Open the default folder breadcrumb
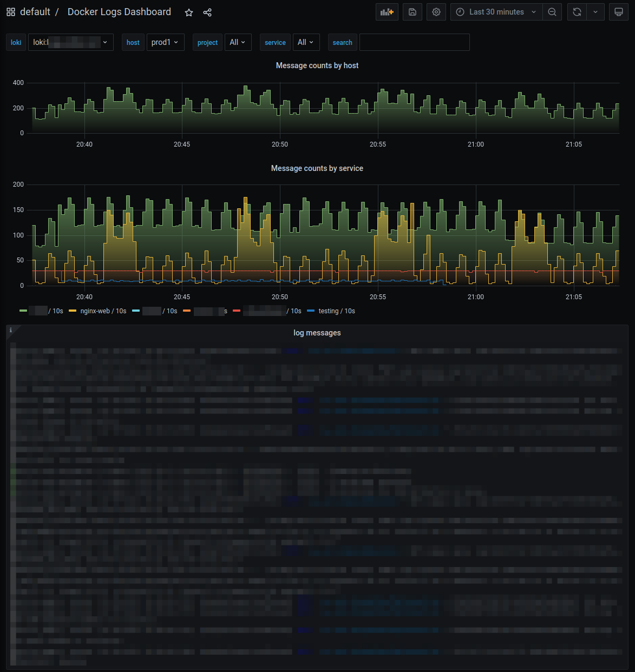The width and height of the screenshot is (635, 672). 36,11
